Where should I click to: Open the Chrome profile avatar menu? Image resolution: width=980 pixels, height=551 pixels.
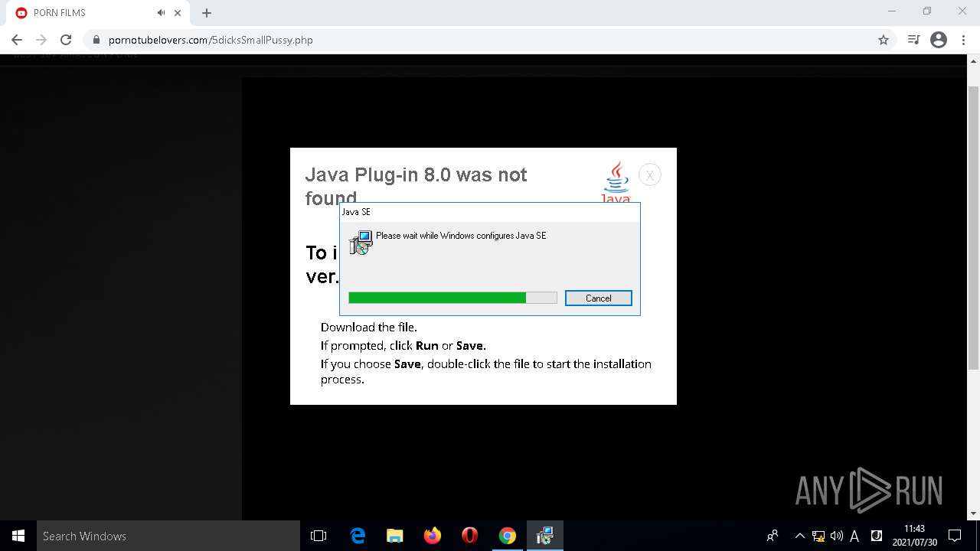coord(939,40)
